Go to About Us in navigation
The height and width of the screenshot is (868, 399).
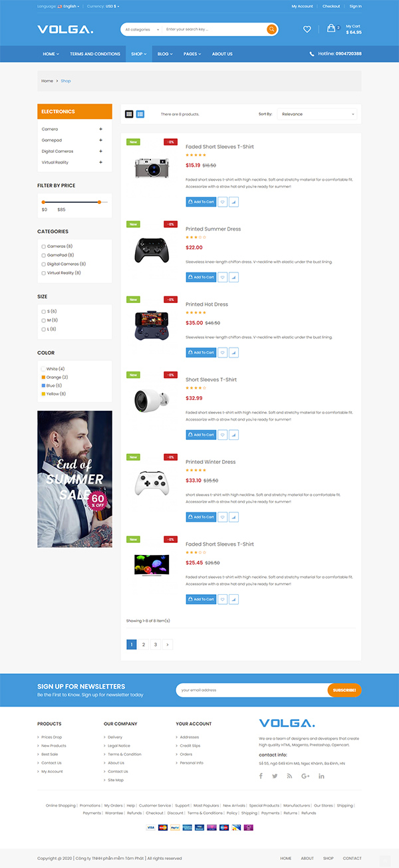tap(222, 54)
